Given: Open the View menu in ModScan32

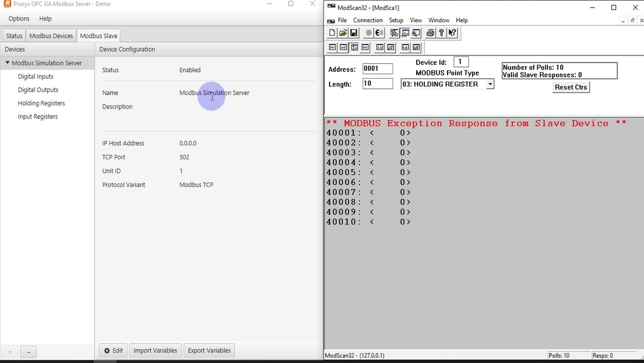Looking at the screenshot, I should tap(416, 20).
